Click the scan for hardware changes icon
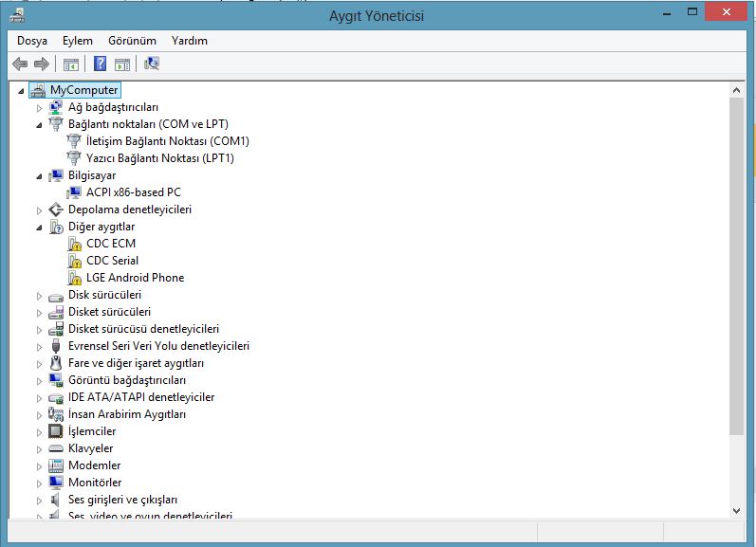Image resolution: width=756 pixels, height=547 pixels. coord(152,64)
